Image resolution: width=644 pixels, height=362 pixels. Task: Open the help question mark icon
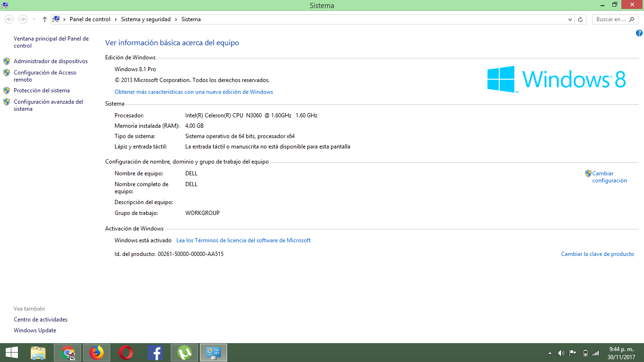pos(639,33)
